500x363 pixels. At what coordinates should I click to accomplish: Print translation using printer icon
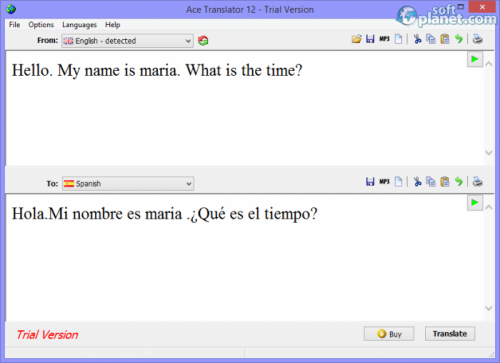[478, 182]
